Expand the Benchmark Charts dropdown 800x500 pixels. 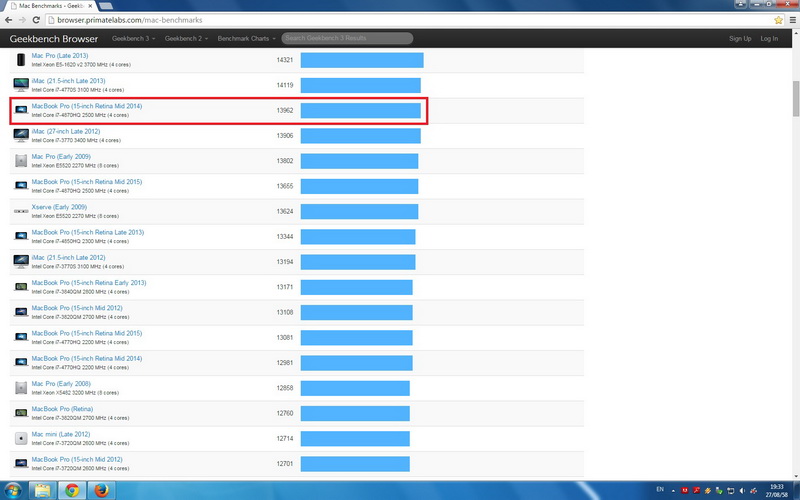(246, 38)
